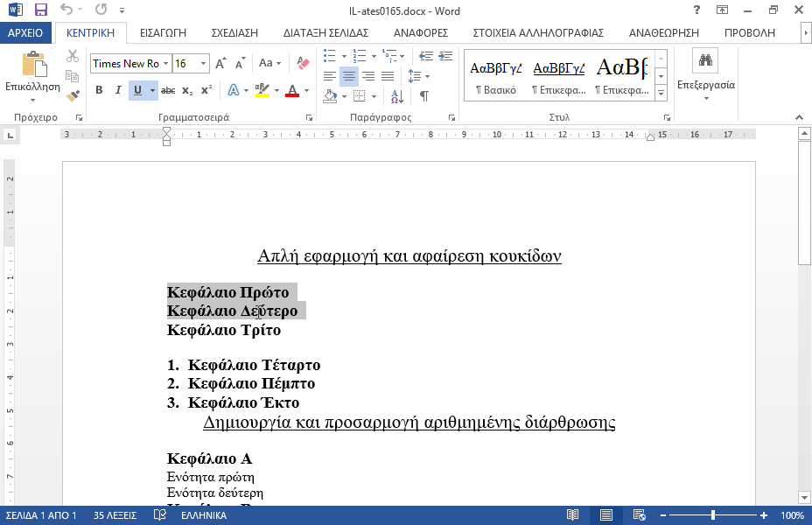Open the ΕΛΛΗΝΙΚΑ language setting in status bar

click(204, 515)
